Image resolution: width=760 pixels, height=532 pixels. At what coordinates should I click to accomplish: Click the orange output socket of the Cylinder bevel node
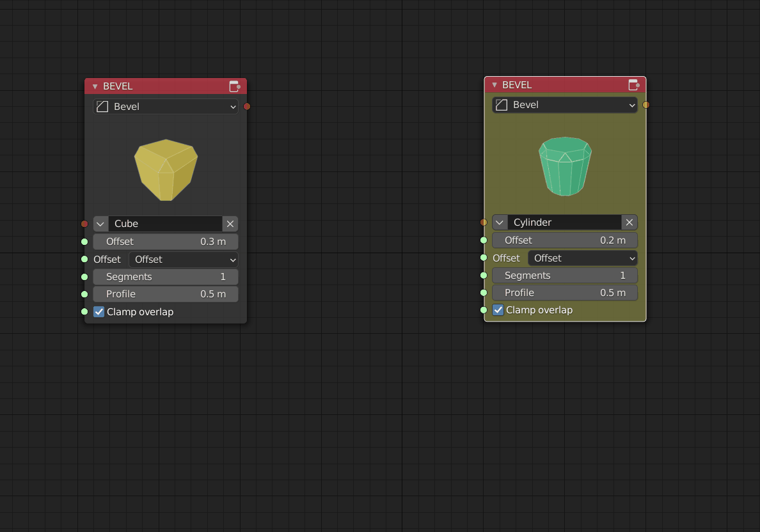pos(646,105)
